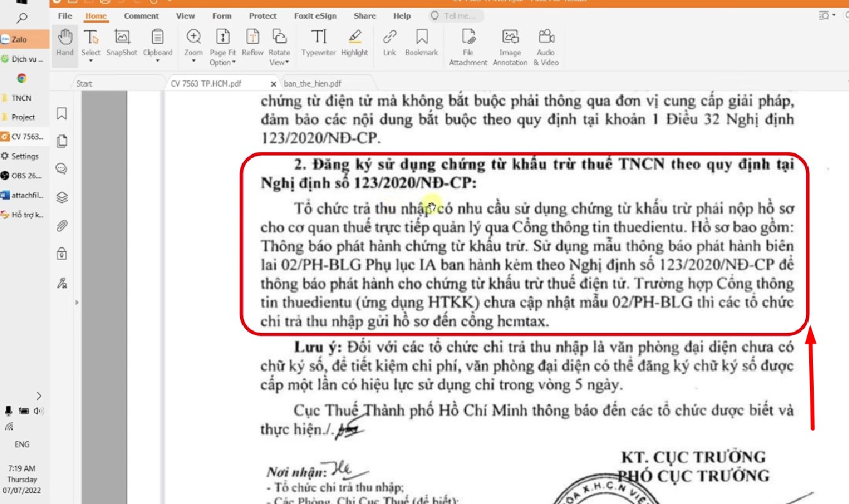The height and width of the screenshot is (504, 849).
Task: Switch to OBS in taskbar
Action: coord(24,175)
